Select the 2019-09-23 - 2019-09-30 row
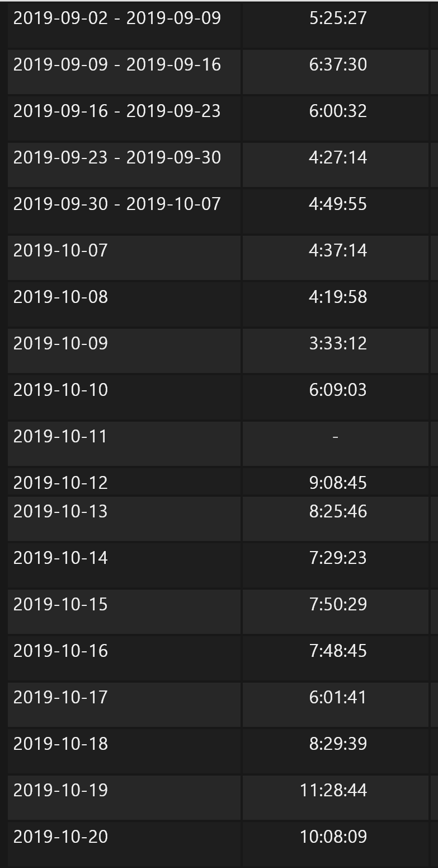This screenshot has height=868, width=438. pos(117,158)
